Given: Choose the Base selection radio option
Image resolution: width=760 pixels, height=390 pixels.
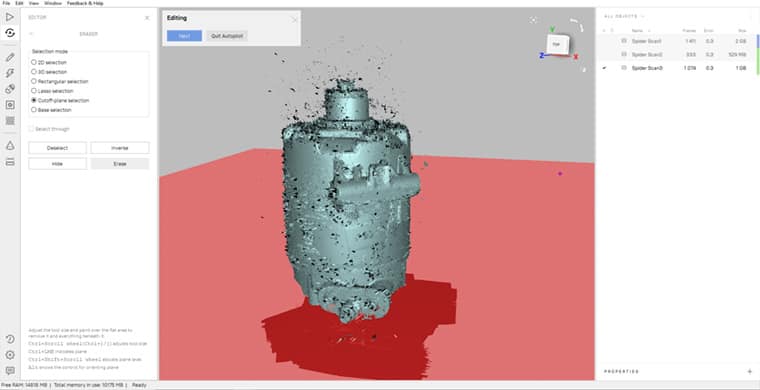Looking at the screenshot, I should [x=34, y=109].
